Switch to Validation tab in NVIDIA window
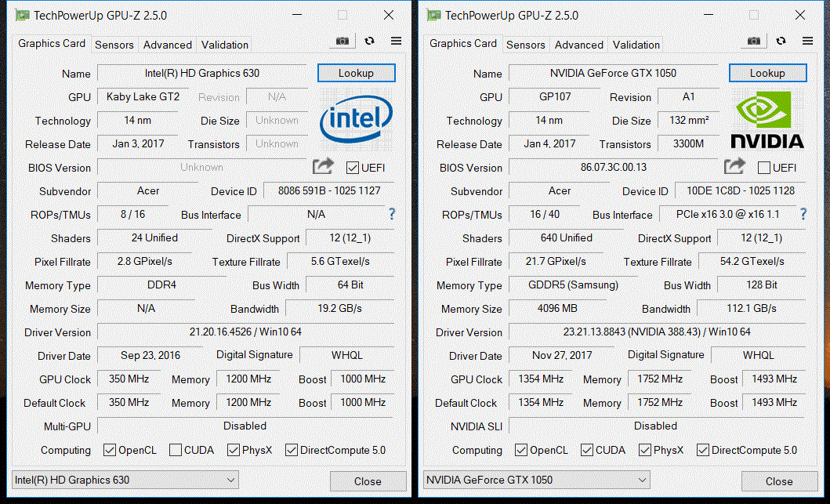 coord(636,45)
